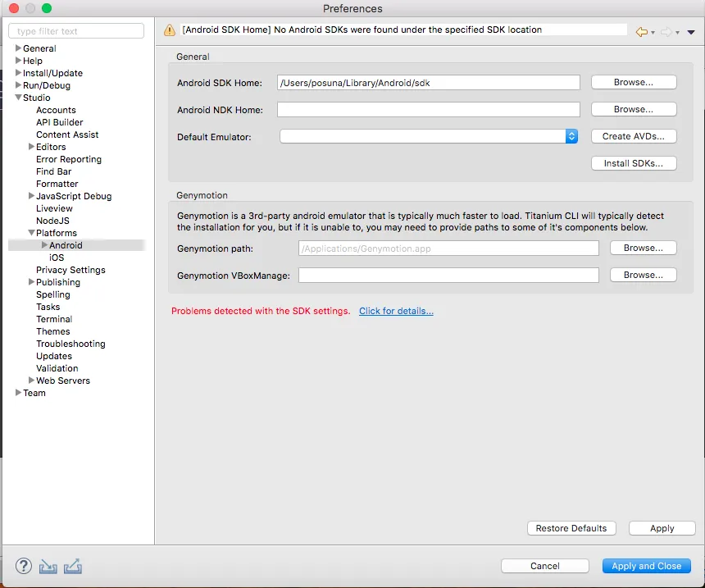The width and height of the screenshot is (705, 588).
Task: Click the Create AVDs button
Action: [x=634, y=136]
